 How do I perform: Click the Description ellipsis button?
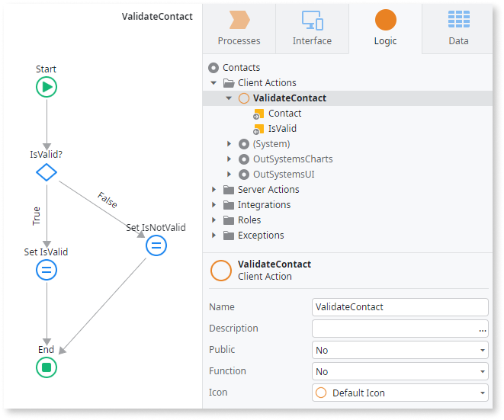click(483, 329)
